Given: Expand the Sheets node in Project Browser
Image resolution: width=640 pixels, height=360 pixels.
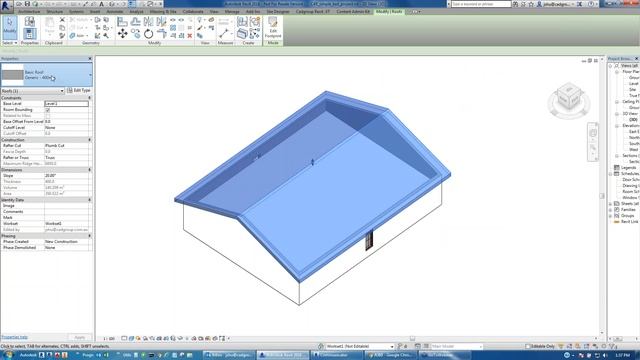Looking at the screenshot, I should click(x=611, y=203).
